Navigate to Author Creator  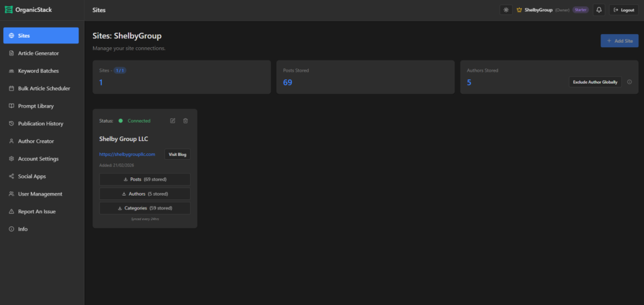coord(36,141)
